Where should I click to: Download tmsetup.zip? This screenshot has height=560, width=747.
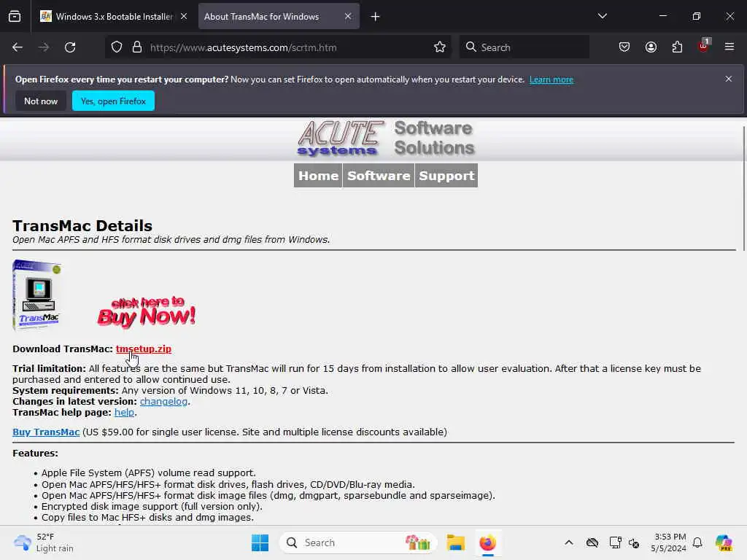point(144,349)
